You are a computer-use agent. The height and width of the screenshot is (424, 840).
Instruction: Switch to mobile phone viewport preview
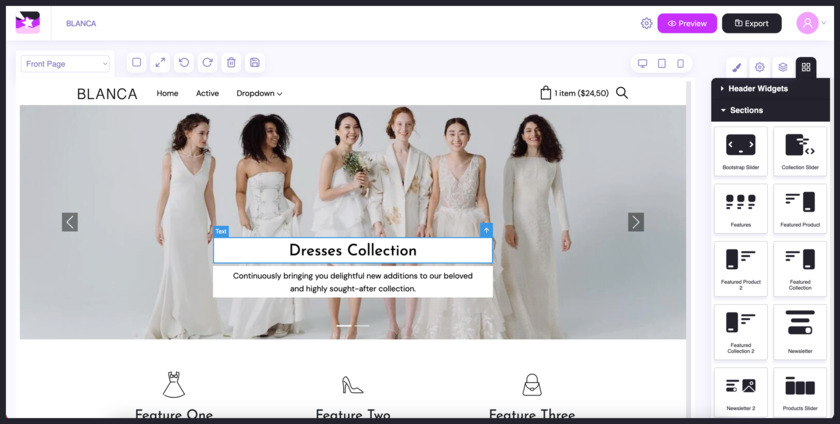point(681,63)
